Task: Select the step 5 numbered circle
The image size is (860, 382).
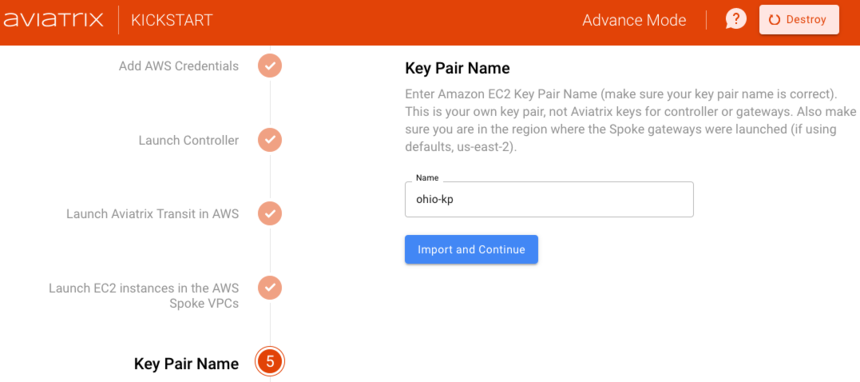Action: click(269, 362)
